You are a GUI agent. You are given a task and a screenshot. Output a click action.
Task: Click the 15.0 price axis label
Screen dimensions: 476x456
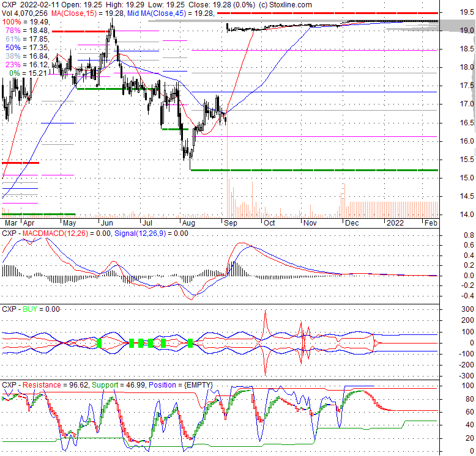467,178
